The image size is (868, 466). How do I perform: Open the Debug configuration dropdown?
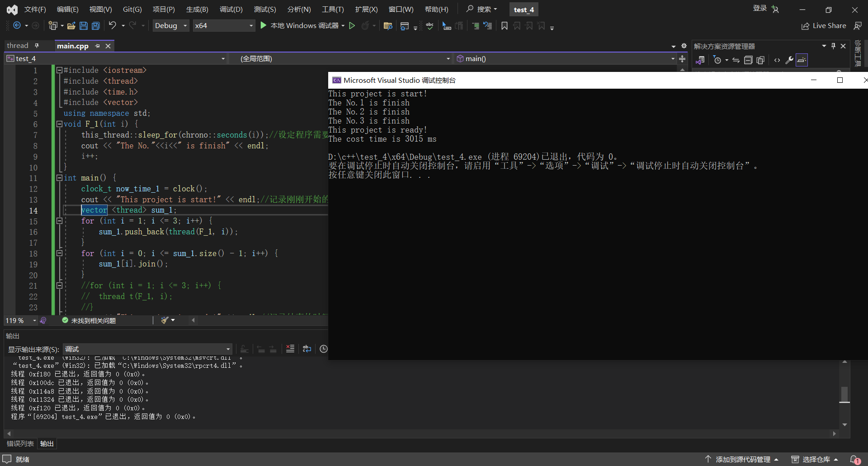(171, 26)
